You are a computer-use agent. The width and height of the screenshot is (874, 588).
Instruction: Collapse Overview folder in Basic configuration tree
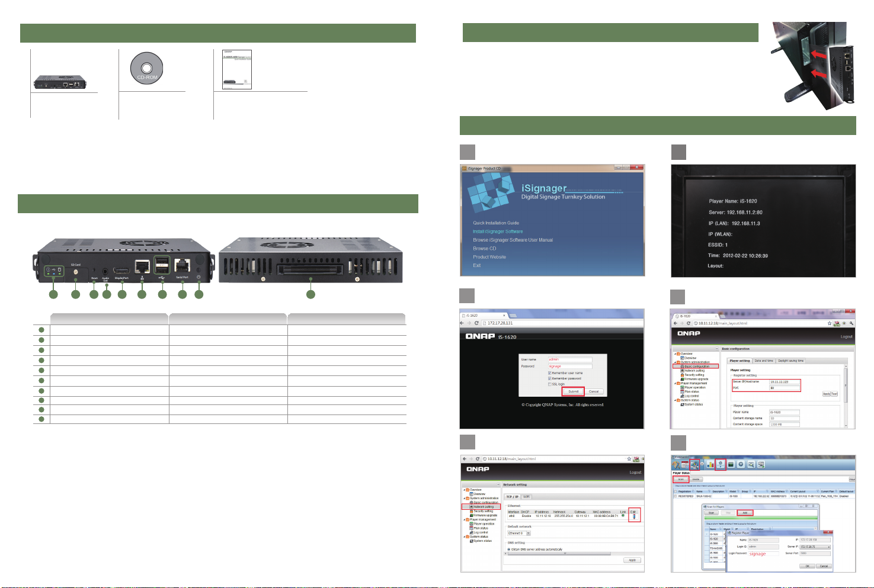[x=675, y=354]
